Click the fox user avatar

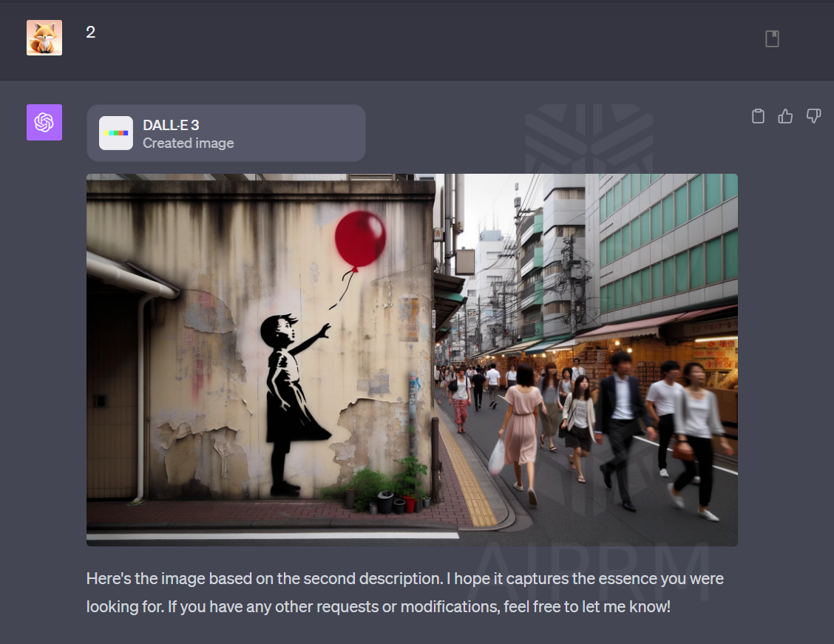[x=44, y=38]
